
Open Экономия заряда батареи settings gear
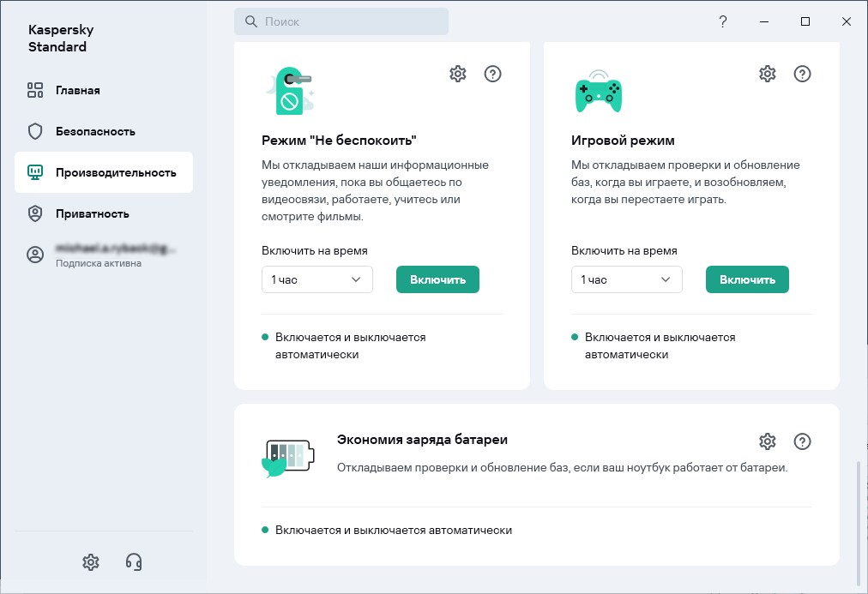768,441
